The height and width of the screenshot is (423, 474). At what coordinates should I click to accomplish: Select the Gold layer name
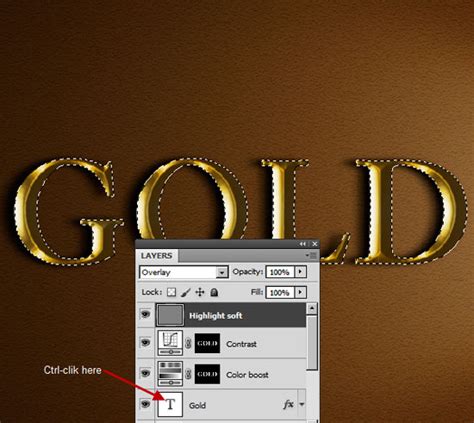point(197,405)
